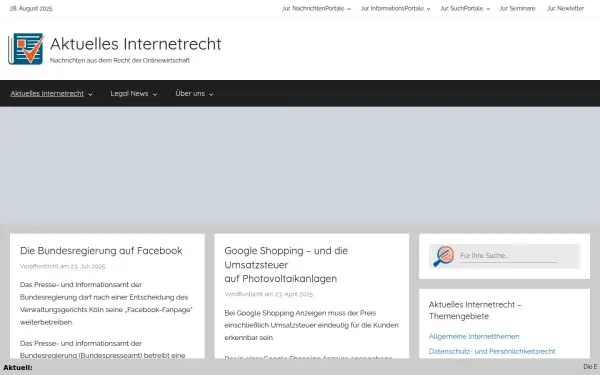
Task: Expand chevron beside Aktuelles Internetrecht nav item
Action: 90,95
